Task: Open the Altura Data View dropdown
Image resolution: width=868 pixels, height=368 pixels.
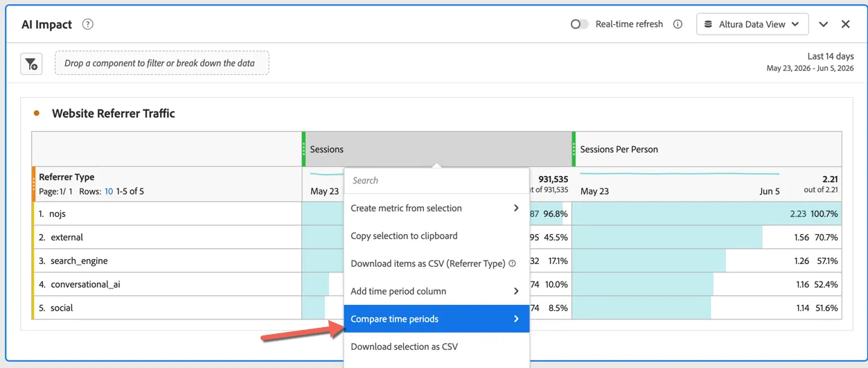Action: (752, 24)
